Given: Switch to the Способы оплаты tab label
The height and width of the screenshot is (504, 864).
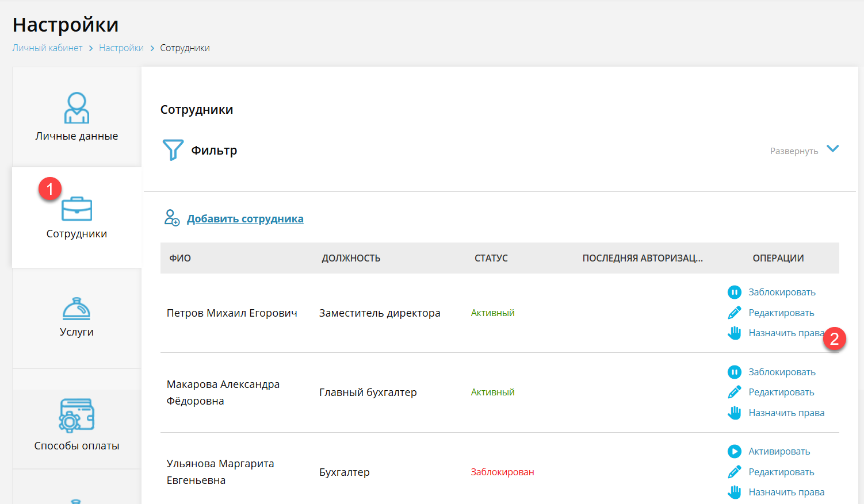Looking at the screenshot, I should [77, 446].
